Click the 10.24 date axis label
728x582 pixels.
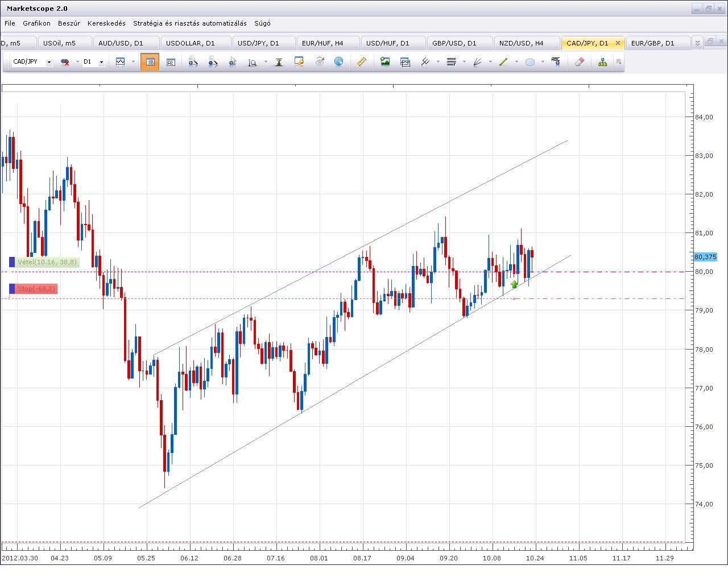tap(535, 558)
